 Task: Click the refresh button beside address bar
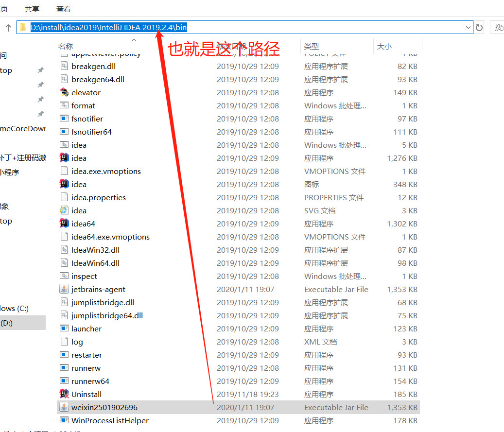[479, 28]
